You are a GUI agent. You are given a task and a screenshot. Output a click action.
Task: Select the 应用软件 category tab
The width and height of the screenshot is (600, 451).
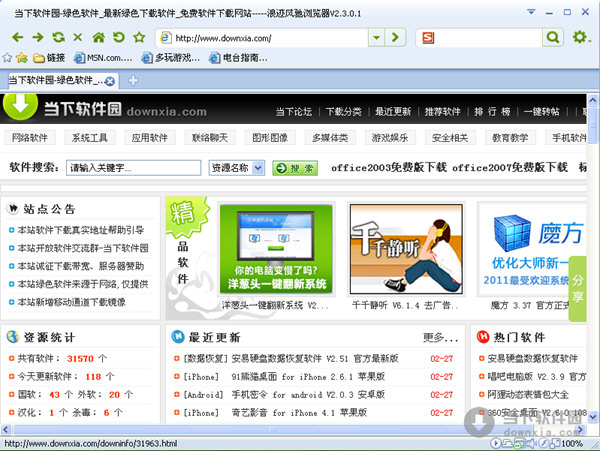150,138
